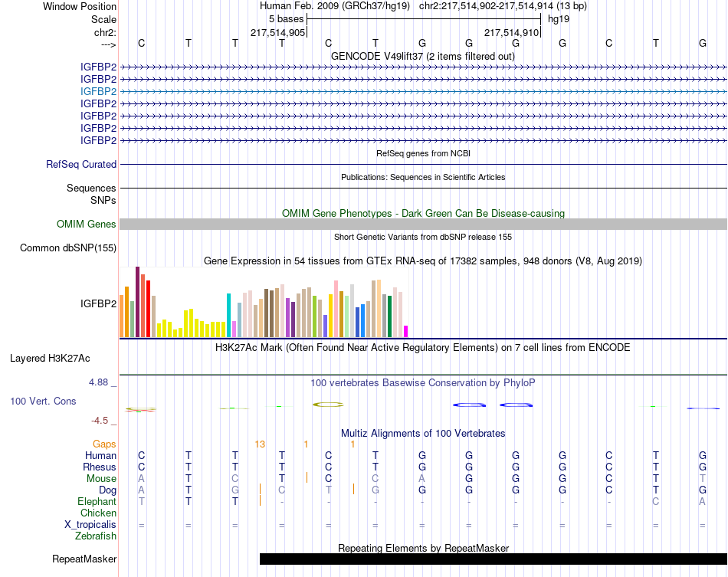Click the -4.5 PhyloP lower scale value
This screenshot has height=577, width=728.
100,421
